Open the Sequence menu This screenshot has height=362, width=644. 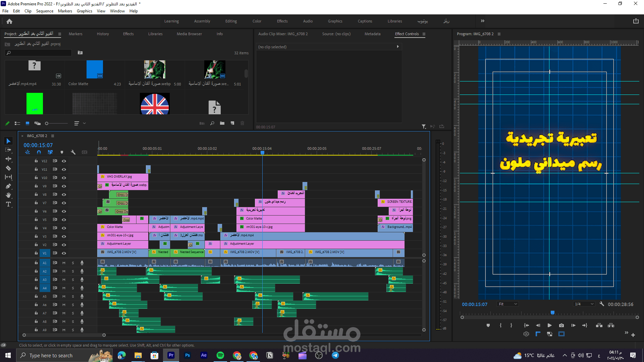45,11
